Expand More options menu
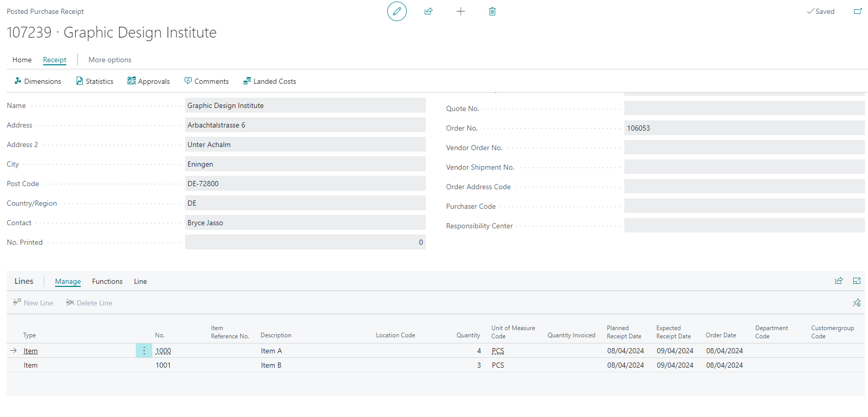This screenshot has width=868, height=417. click(x=110, y=60)
